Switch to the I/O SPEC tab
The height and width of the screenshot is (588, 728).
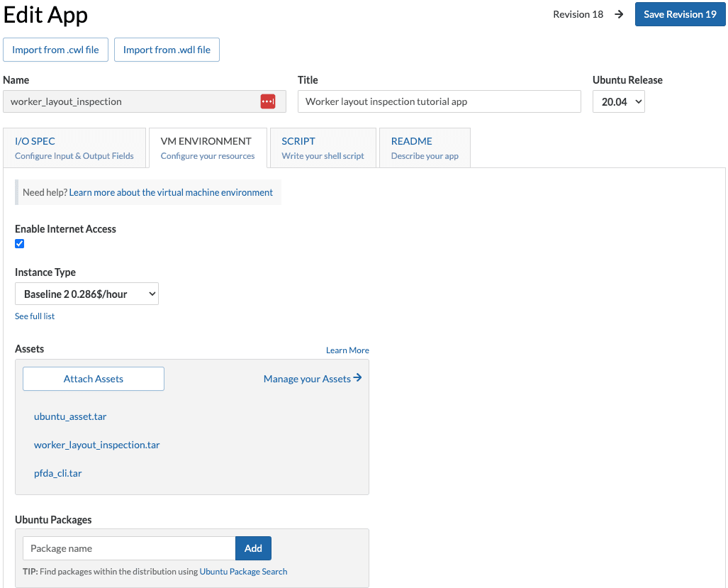coord(74,148)
